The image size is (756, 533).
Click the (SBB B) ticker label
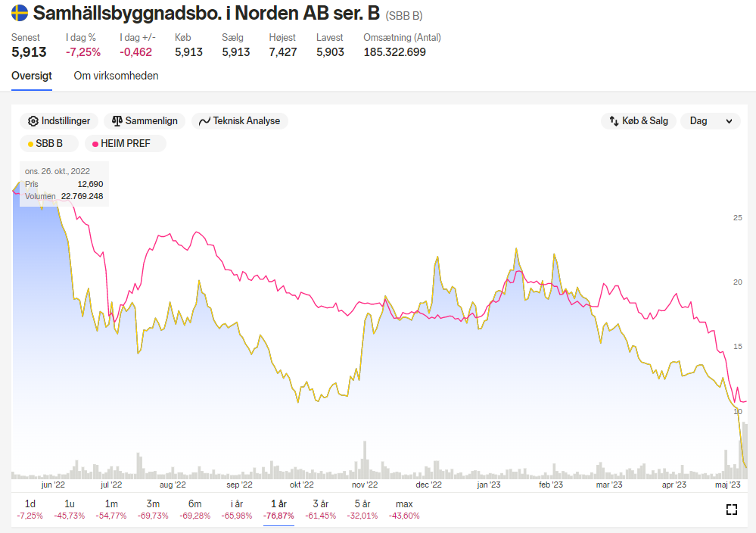tap(404, 16)
